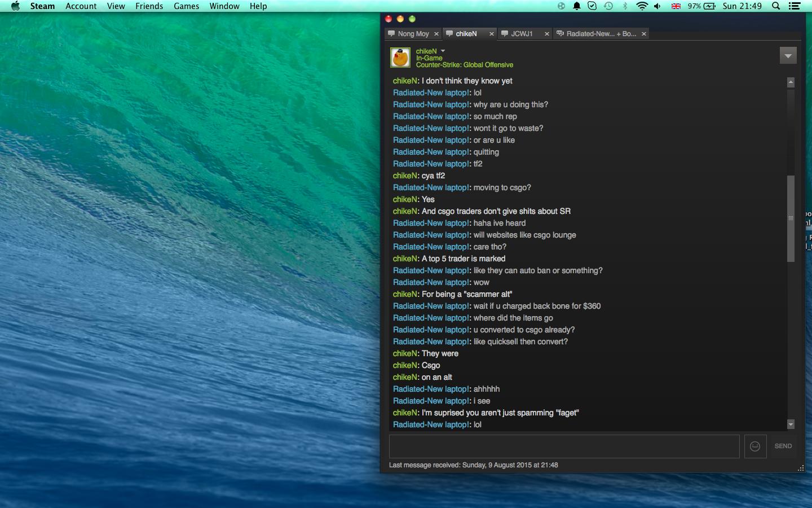Close the Nong Moy chat tab

(436, 34)
